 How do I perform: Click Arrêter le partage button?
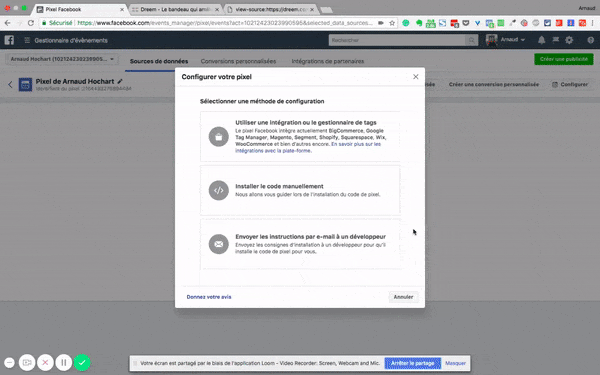coord(412,363)
